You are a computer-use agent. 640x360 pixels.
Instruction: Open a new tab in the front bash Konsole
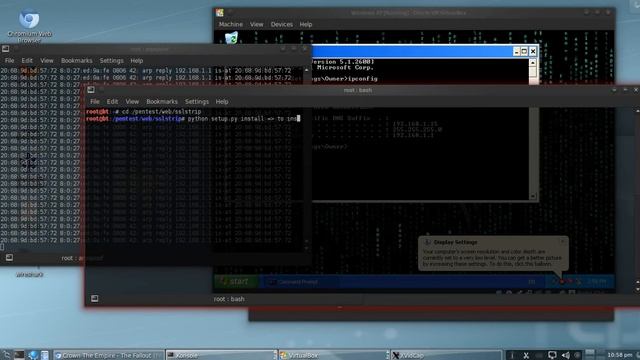[95, 299]
